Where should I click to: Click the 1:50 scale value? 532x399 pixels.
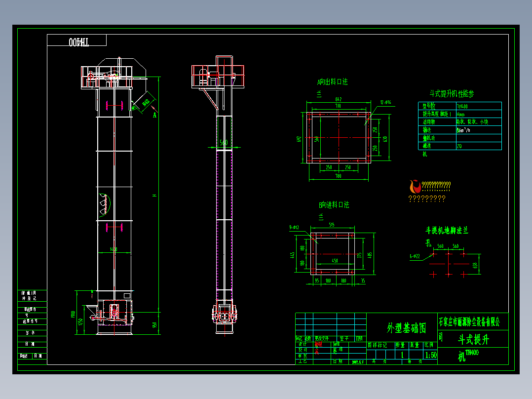pos(431,355)
